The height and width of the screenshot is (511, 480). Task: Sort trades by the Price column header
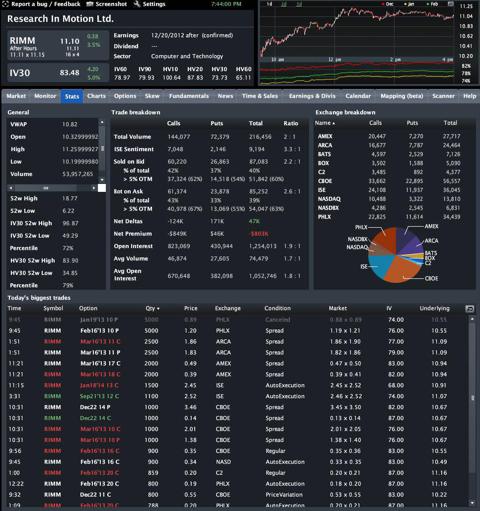coord(191,308)
